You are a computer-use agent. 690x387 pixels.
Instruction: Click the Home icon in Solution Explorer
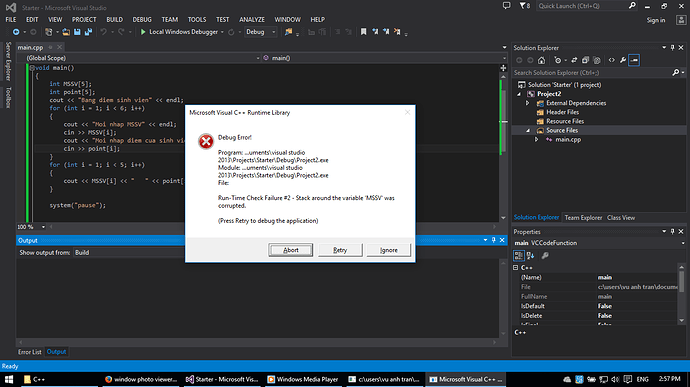click(x=541, y=60)
